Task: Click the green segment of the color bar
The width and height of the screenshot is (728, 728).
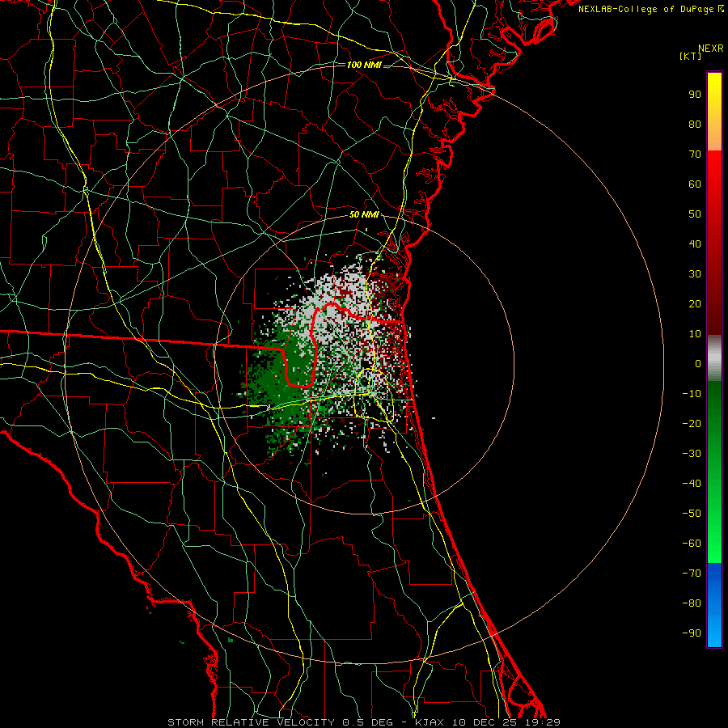Action: pyautogui.click(x=714, y=472)
